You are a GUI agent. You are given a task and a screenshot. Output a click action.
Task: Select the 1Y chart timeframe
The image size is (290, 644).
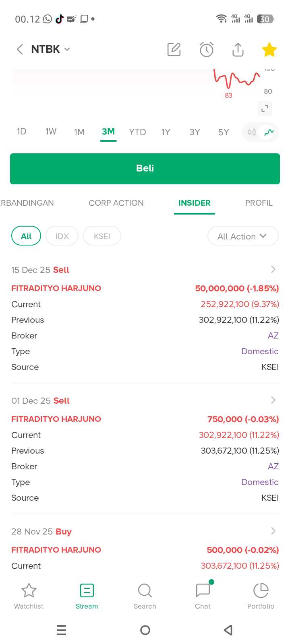coord(166,132)
